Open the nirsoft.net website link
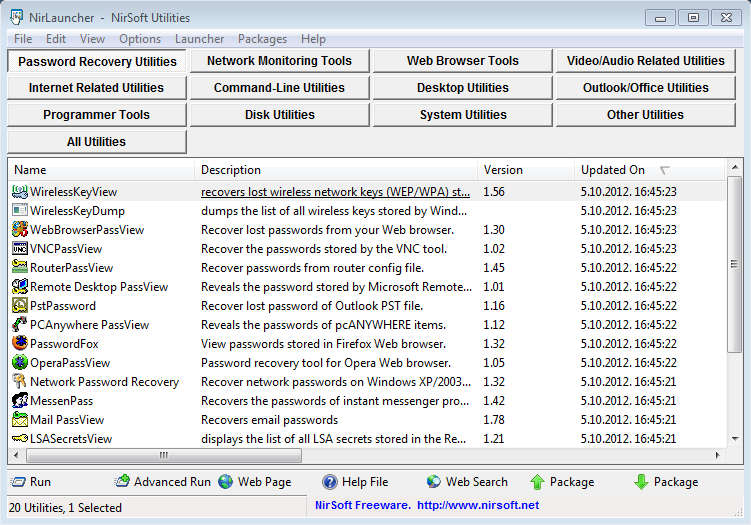This screenshot has width=751, height=525. coord(477,506)
